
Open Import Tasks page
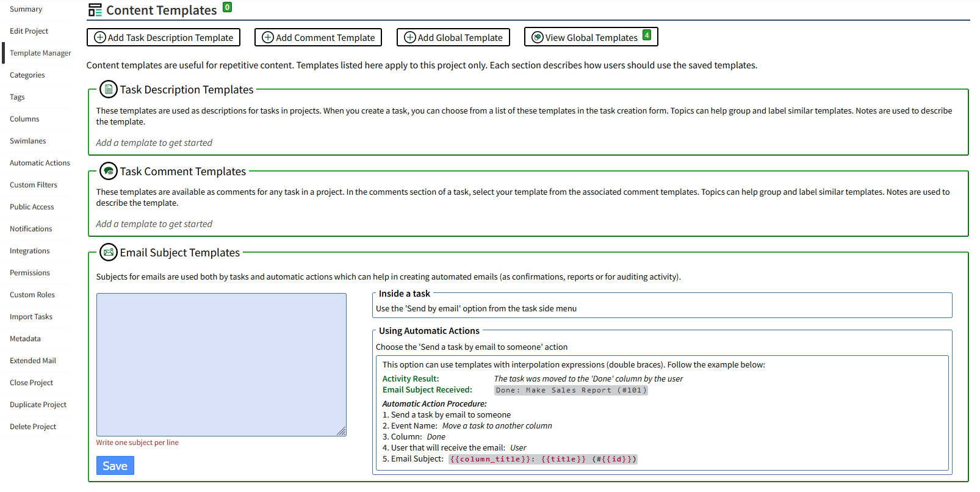click(31, 317)
